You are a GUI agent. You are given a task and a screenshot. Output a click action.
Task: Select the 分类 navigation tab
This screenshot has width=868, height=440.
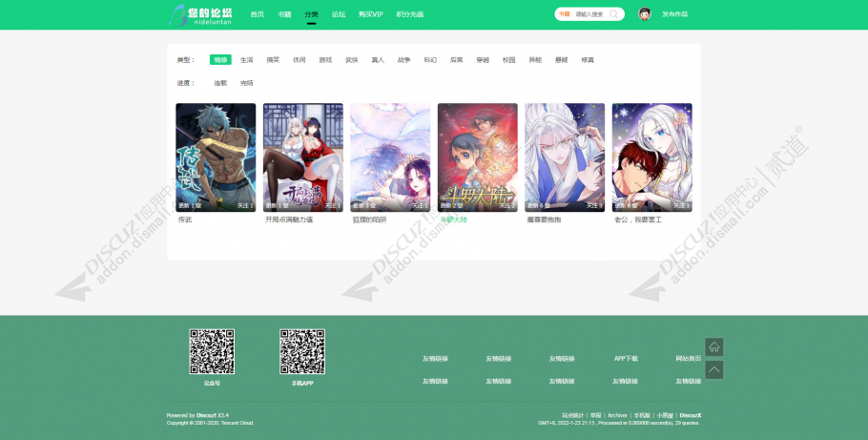[311, 14]
